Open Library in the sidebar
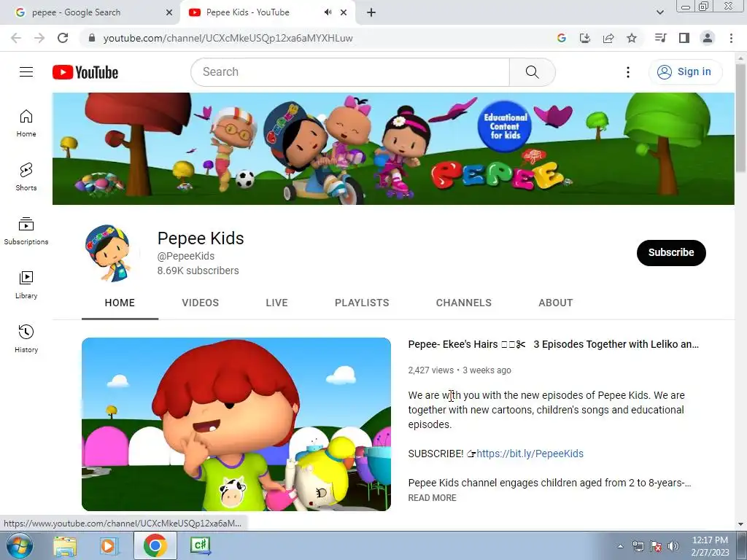Viewport: 747px width, 560px height. [x=26, y=285]
